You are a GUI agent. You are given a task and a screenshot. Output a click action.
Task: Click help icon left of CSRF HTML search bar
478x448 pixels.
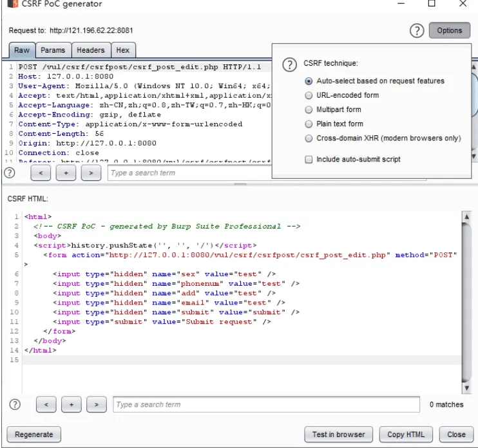pyautogui.click(x=15, y=404)
